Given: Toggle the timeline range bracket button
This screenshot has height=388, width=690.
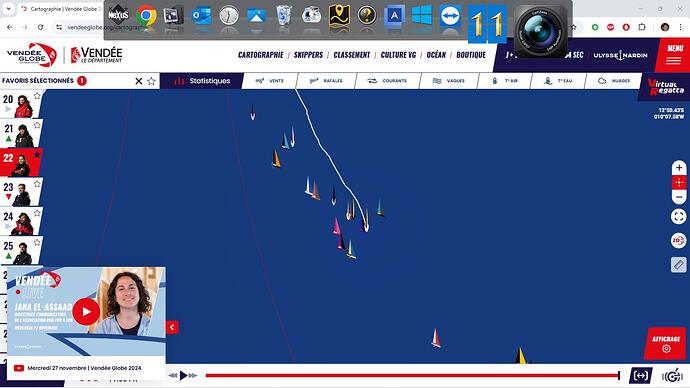Looking at the screenshot, I should pos(641,375).
